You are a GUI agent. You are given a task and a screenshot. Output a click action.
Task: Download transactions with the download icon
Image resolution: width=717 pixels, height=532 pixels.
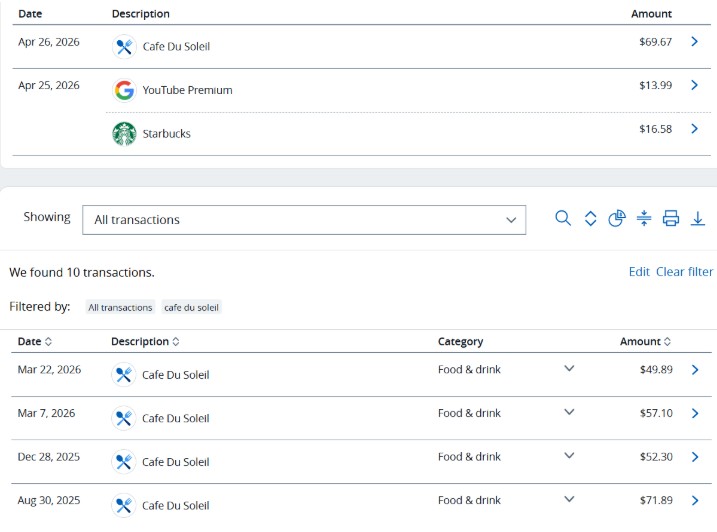point(698,219)
